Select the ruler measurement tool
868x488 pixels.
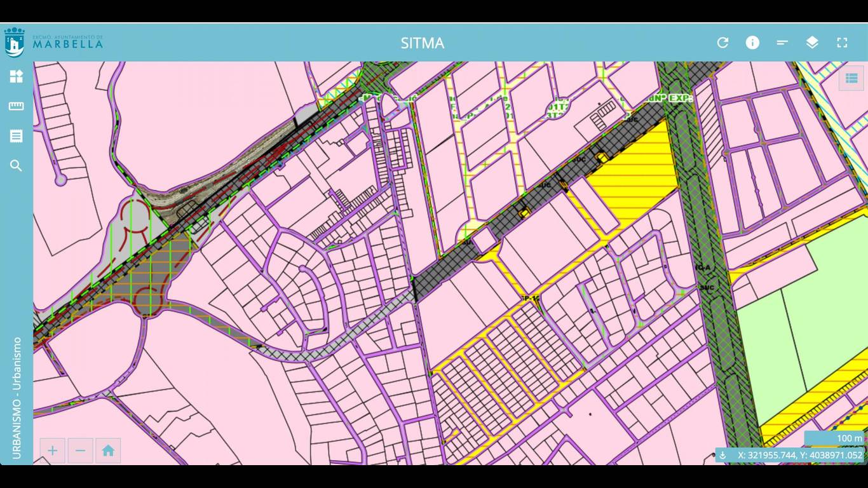click(x=16, y=106)
